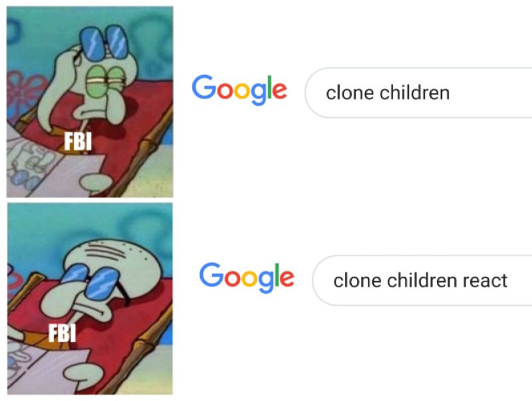Click the FBI label in the top panel
This screenshot has width=532, height=401.
pos(78,141)
